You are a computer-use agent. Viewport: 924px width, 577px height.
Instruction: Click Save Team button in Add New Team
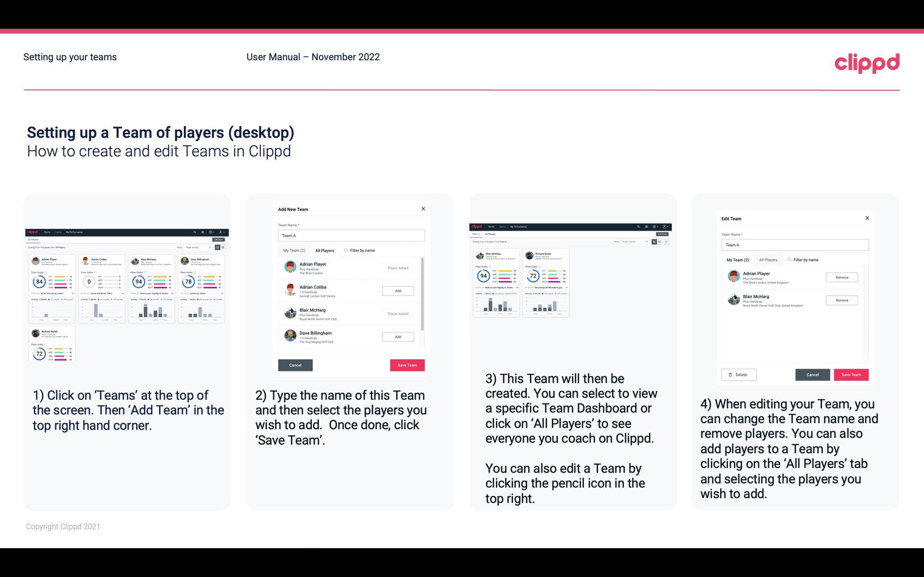pyautogui.click(x=407, y=364)
